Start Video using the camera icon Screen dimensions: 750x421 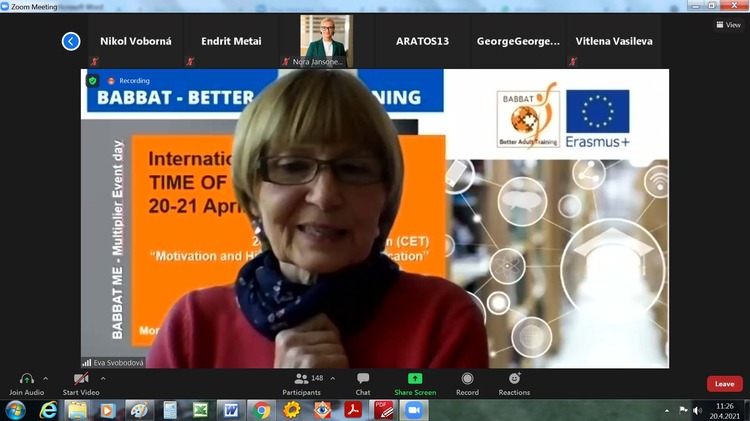point(81,379)
